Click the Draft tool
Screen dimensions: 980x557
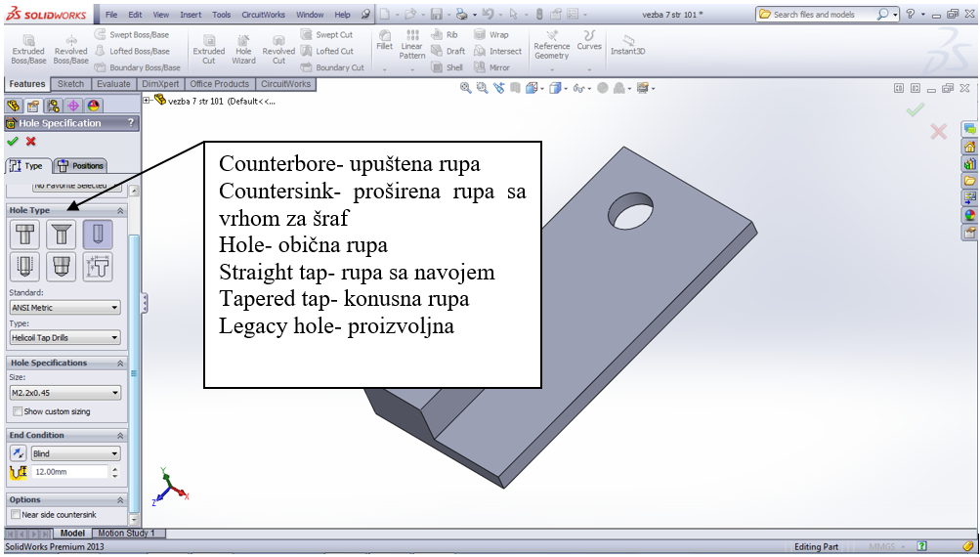448,51
